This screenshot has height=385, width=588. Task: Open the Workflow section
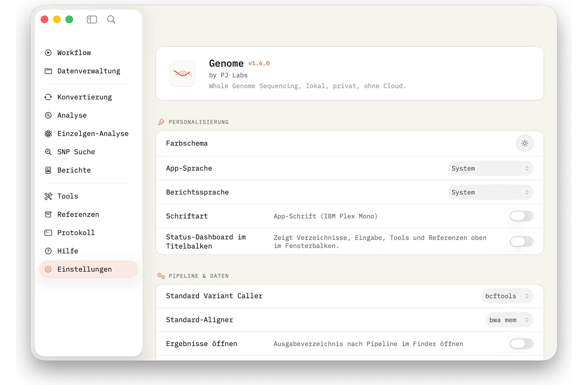pyautogui.click(x=88, y=53)
